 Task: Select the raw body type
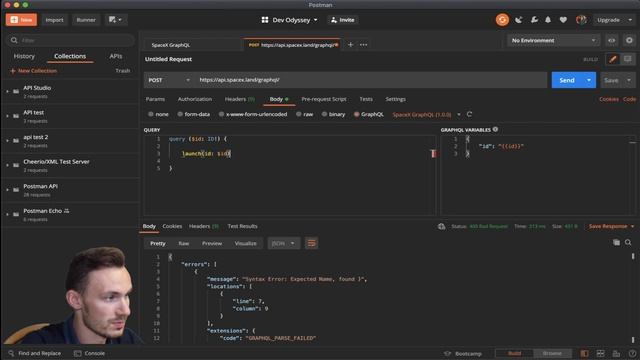coord(304,114)
